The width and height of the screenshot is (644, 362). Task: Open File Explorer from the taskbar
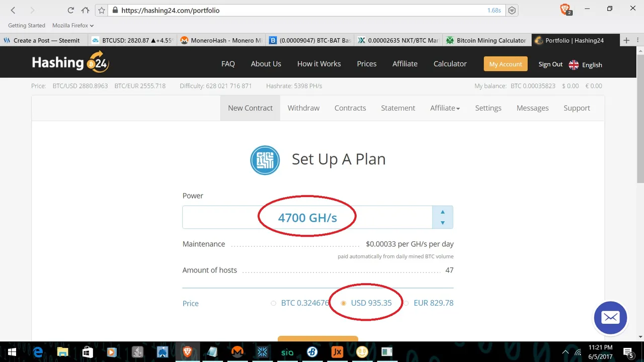[x=62, y=352]
